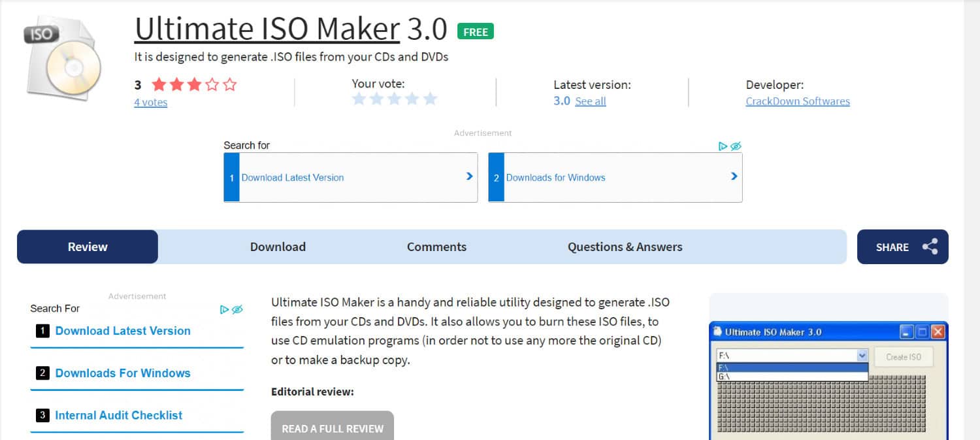
Task: Click the AdChoices triangle icon in top ad
Action: [723, 146]
